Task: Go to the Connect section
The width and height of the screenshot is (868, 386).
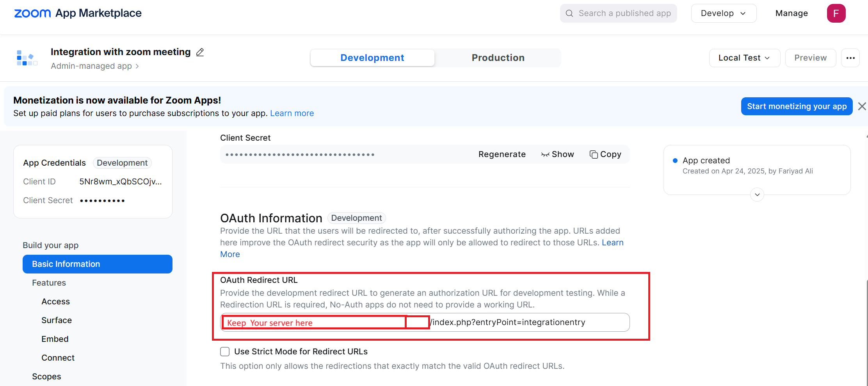Action: (x=58, y=358)
